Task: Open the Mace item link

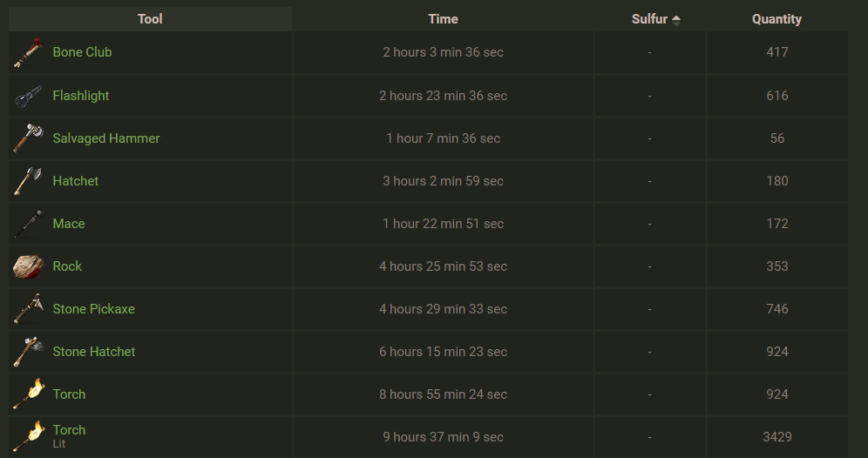Action: pos(69,224)
